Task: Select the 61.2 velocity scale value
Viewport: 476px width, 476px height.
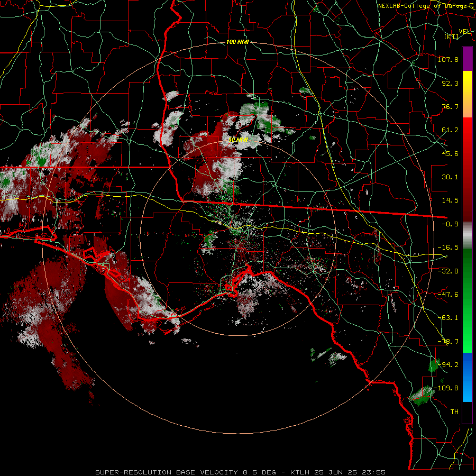Action: (x=450, y=130)
